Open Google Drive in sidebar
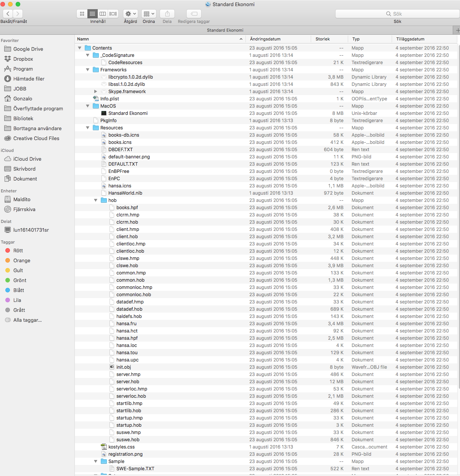This screenshot has height=476, width=460. tap(28, 49)
